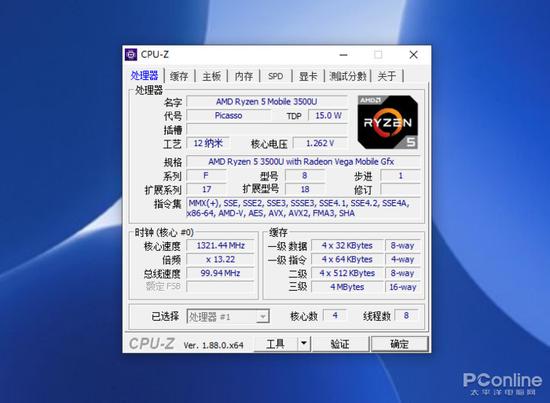Click the 型号 value 8
This screenshot has width=550, height=403.
pos(305,175)
